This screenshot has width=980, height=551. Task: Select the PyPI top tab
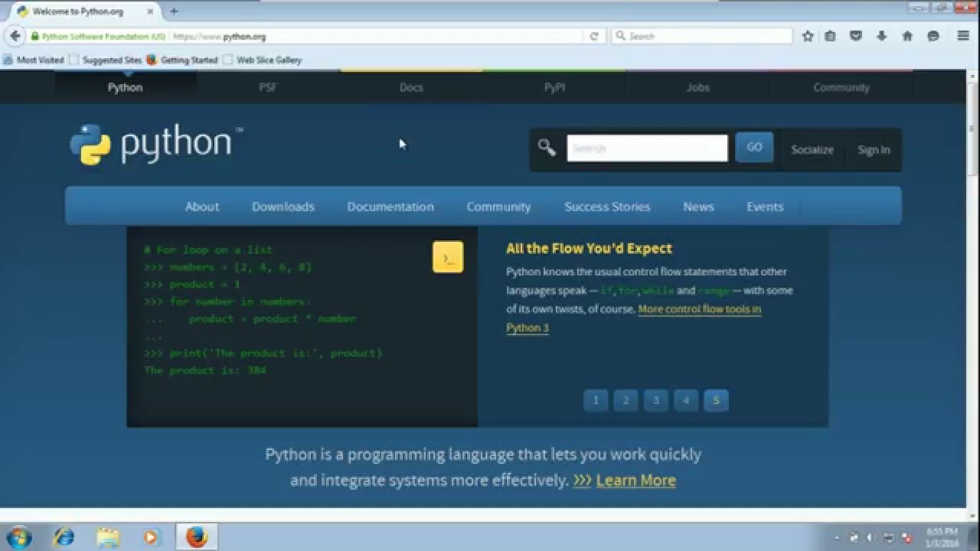[554, 87]
